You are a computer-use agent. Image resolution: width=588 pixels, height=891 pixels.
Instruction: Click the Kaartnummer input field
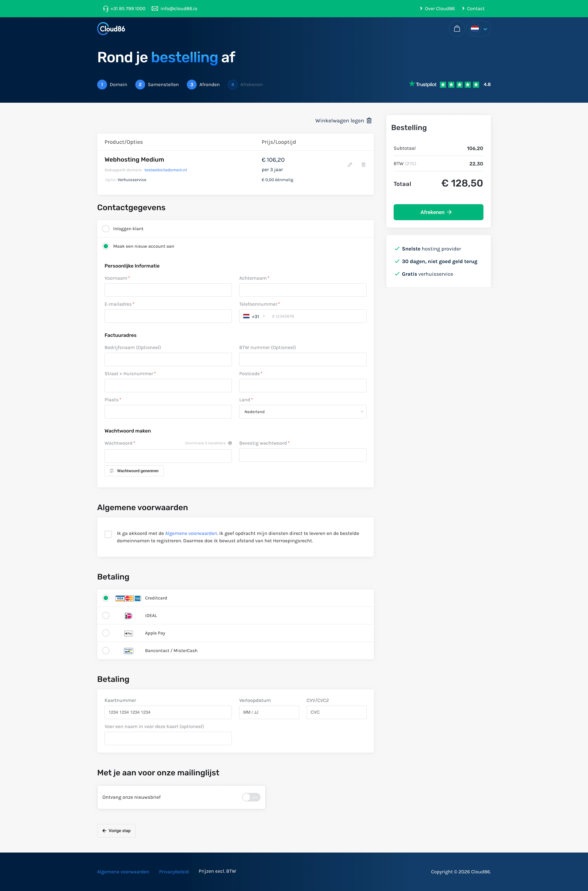[168, 712]
